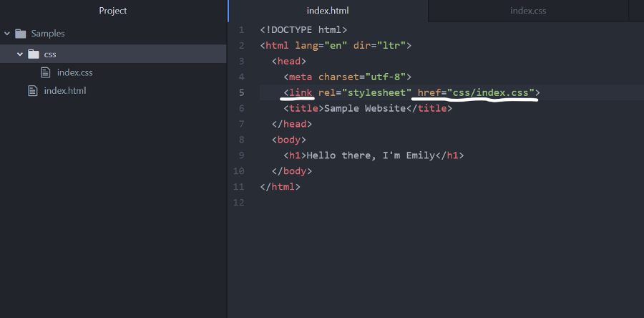Image resolution: width=644 pixels, height=318 pixels.
Task: Click the index.html file icon in tree
Action: point(32,91)
